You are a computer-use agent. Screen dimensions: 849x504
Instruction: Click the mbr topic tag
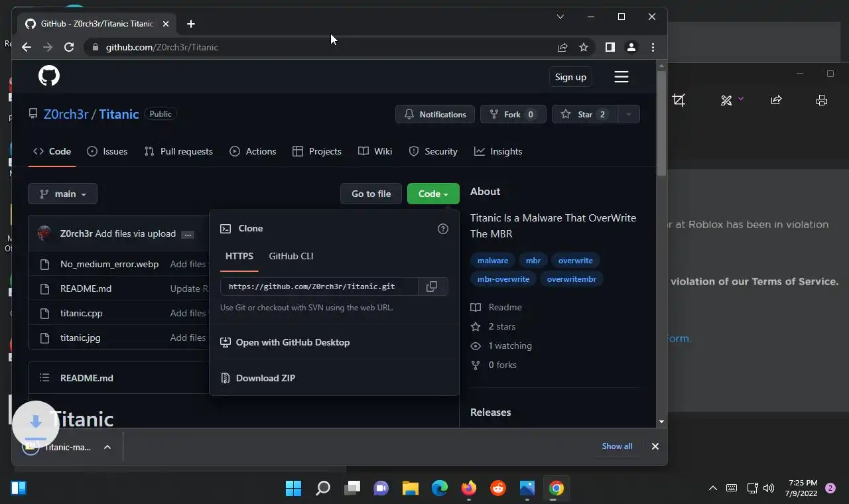(533, 261)
